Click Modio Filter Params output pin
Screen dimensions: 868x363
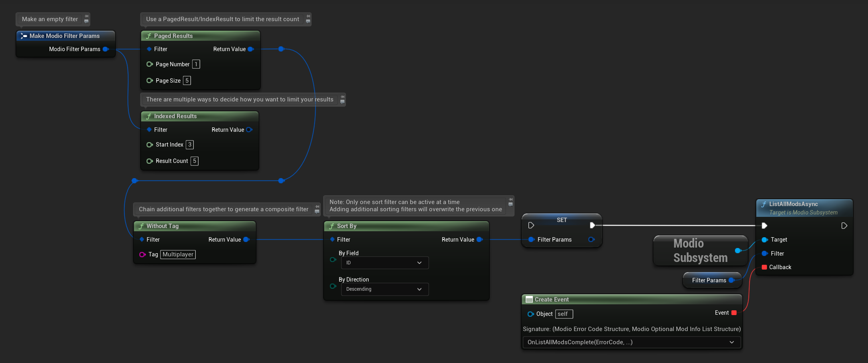pos(106,49)
